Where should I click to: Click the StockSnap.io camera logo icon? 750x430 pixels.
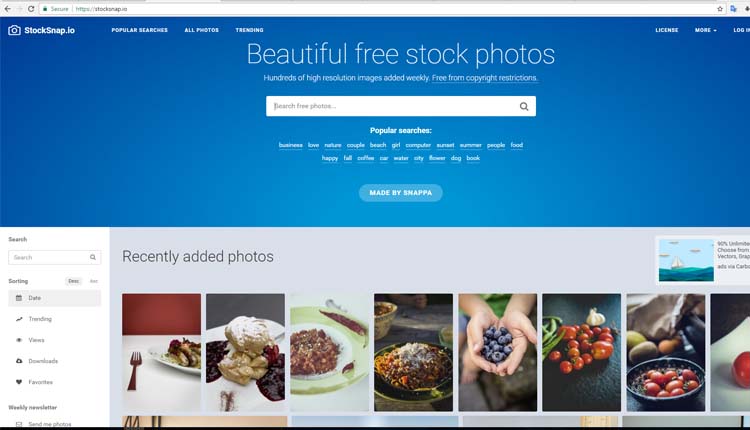tap(14, 30)
